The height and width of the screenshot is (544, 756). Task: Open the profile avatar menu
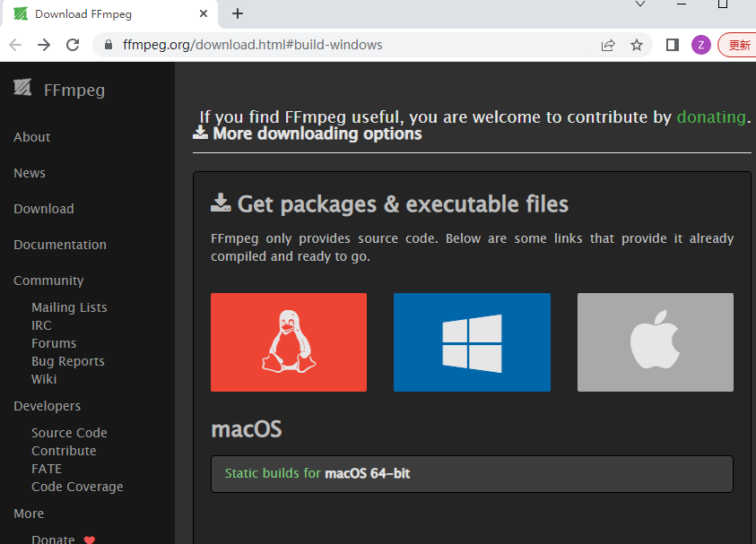coord(701,45)
